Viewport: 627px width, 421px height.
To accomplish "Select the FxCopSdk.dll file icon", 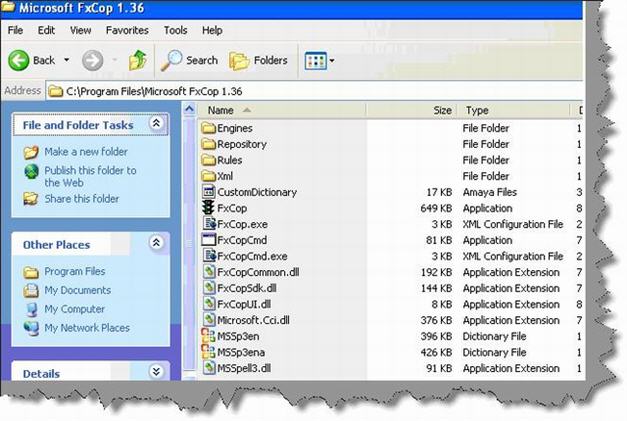I will [x=209, y=288].
